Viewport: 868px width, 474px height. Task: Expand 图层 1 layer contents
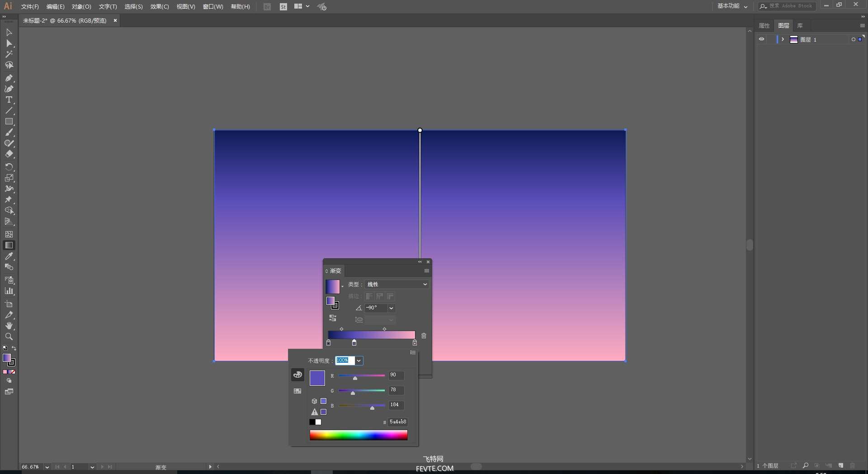[x=783, y=39]
